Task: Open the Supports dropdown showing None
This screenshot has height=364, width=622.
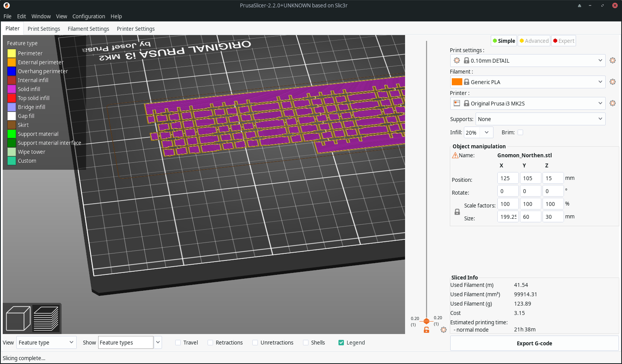Action: pyautogui.click(x=541, y=119)
